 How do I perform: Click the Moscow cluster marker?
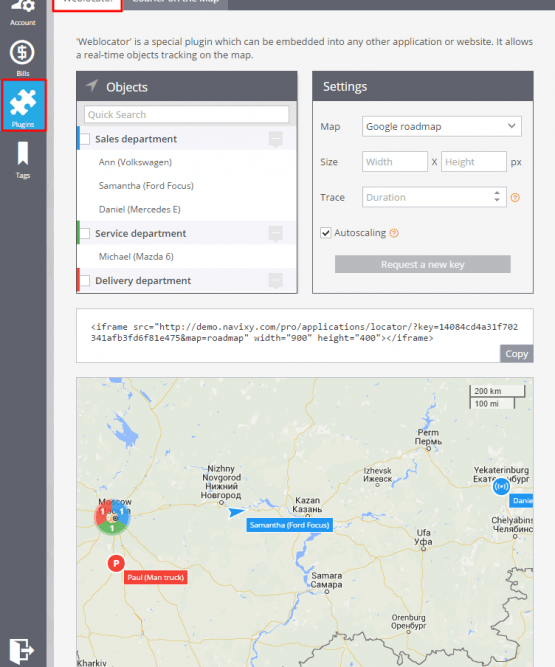coord(112,517)
